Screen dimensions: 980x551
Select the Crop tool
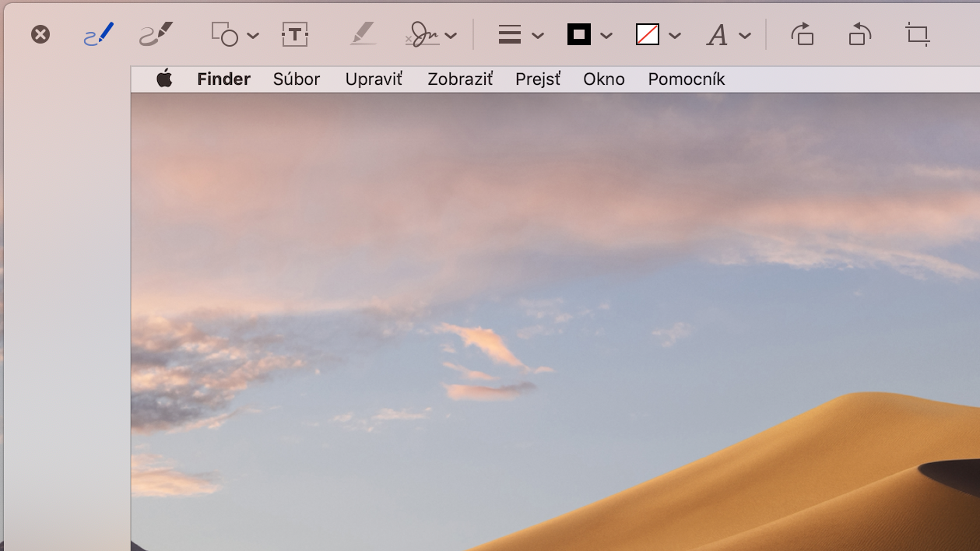918,34
